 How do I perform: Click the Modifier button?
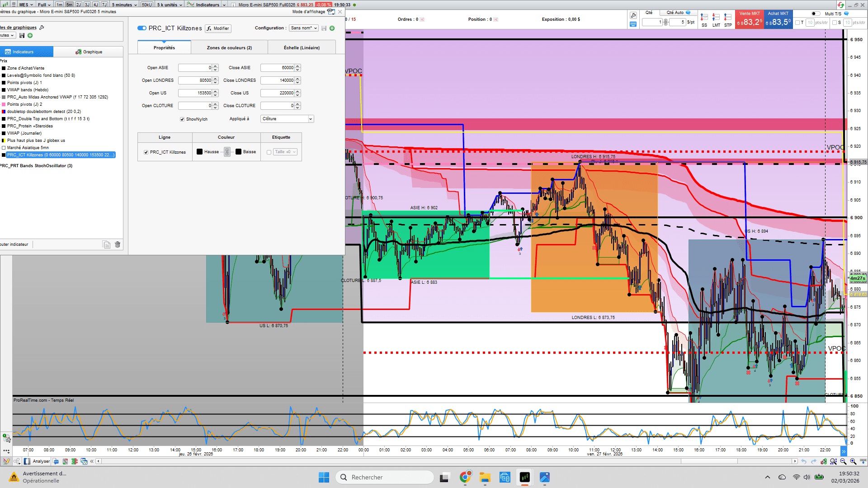(x=218, y=28)
